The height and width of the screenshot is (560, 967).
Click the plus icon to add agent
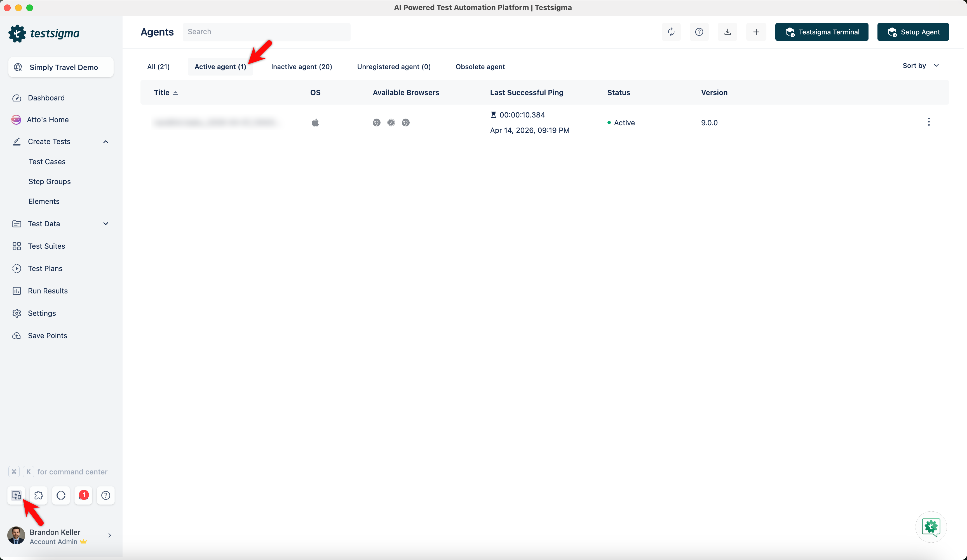[x=756, y=32]
